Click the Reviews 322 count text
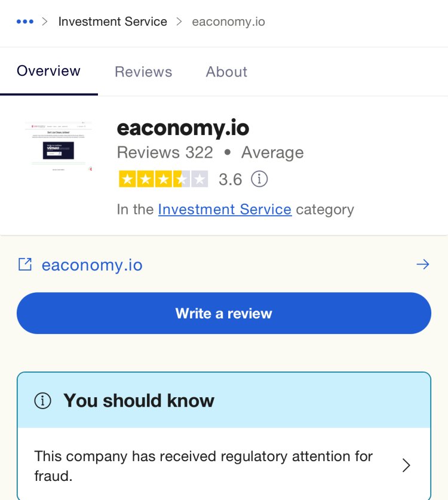 click(x=165, y=152)
